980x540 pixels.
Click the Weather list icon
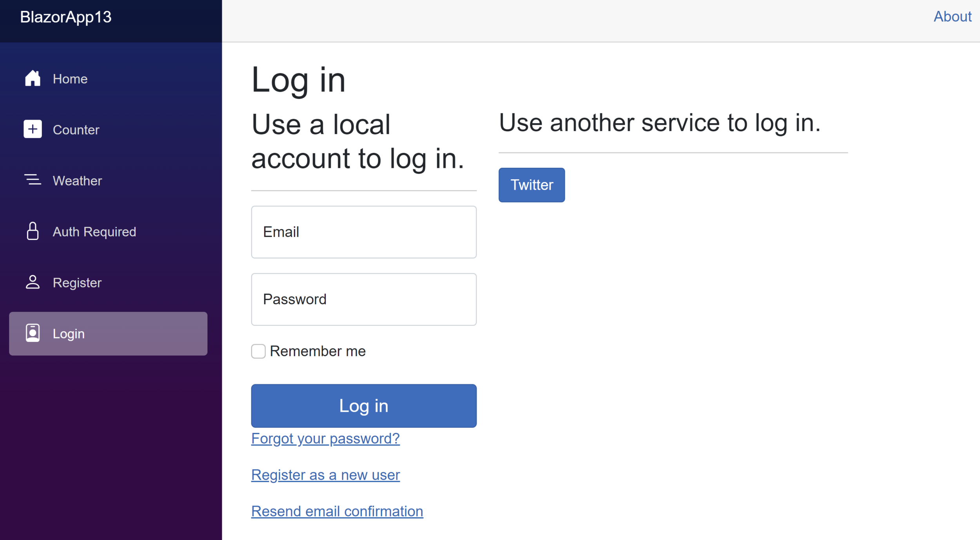pos(33,180)
